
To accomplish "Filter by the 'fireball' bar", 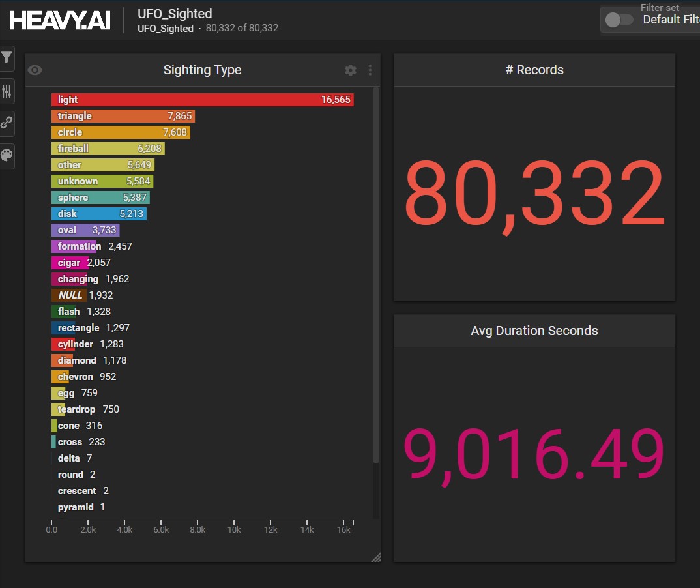I will 108,149.
